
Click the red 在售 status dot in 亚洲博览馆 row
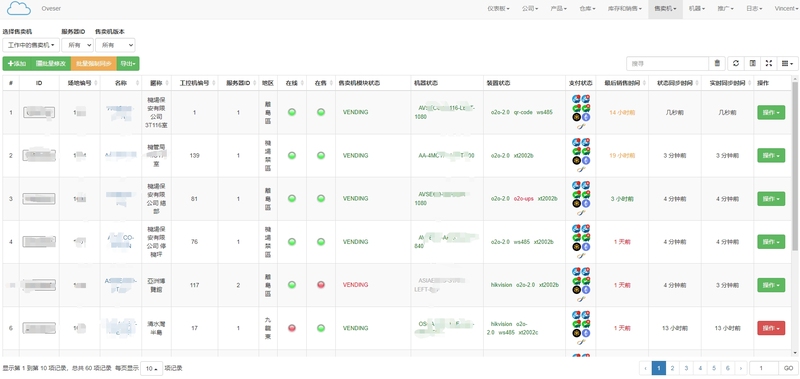point(320,285)
